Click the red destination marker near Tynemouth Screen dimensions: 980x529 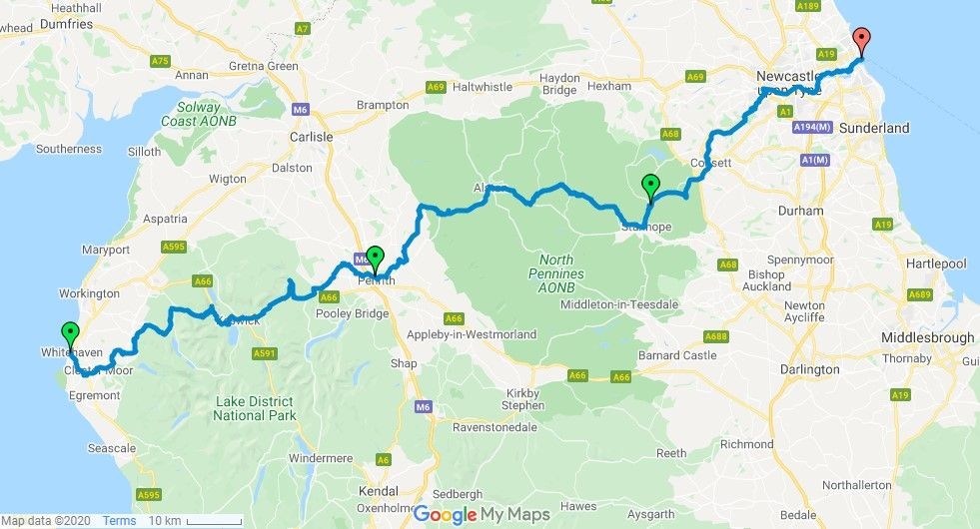point(862,43)
